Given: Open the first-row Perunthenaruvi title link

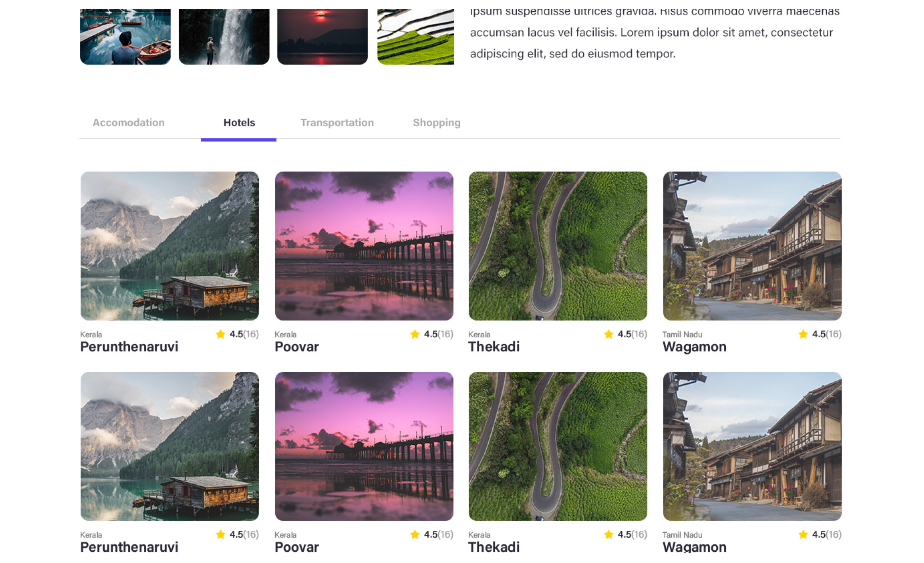Looking at the screenshot, I should [x=129, y=347].
